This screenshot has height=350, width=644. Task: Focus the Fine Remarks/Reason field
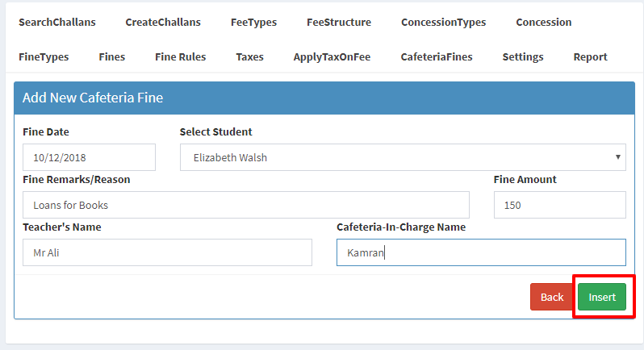[246, 205]
